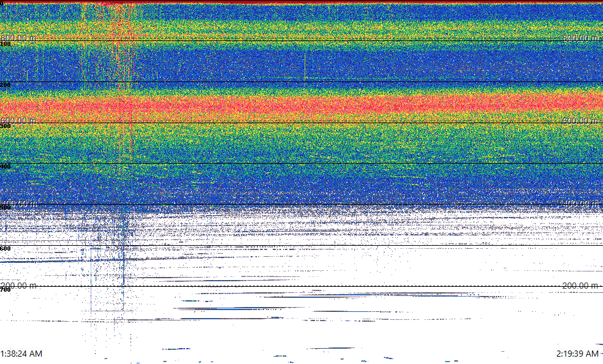The image size is (603, 364).
Task: Select the 700 depth gridline label
Action: coord(6,290)
